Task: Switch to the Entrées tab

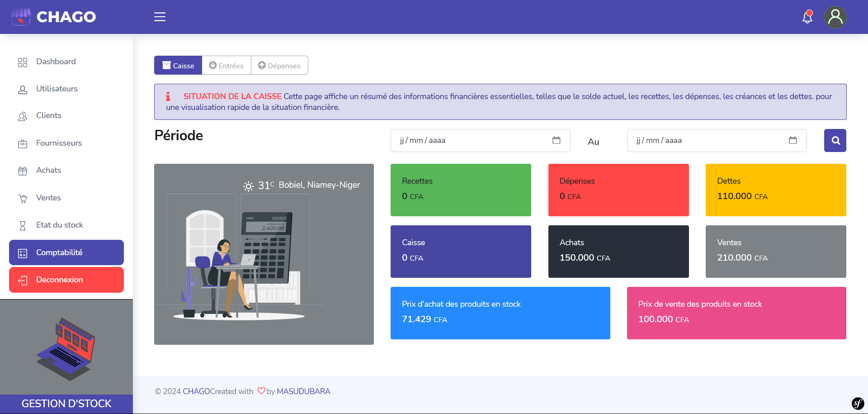Action: [x=226, y=66]
